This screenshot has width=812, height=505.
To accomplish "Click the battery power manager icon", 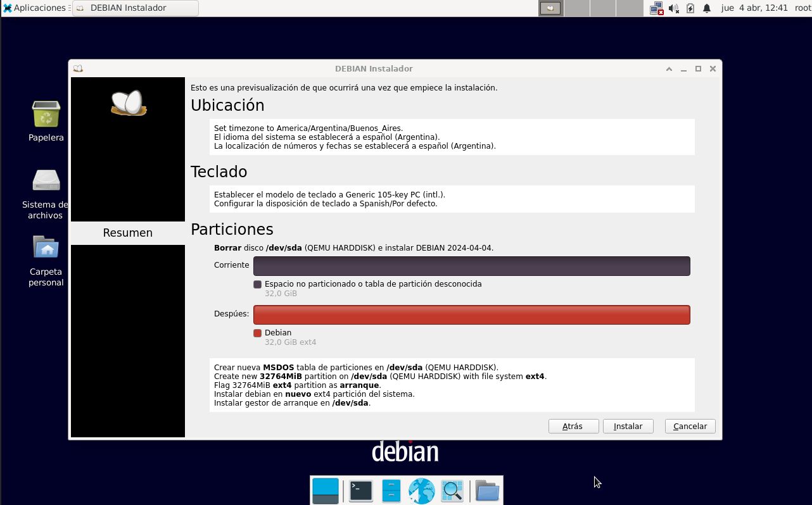I will pyautogui.click(x=690, y=8).
